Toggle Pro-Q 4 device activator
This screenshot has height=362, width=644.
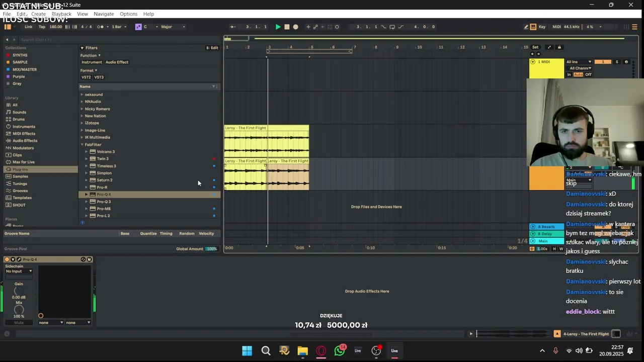tap(7, 259)
